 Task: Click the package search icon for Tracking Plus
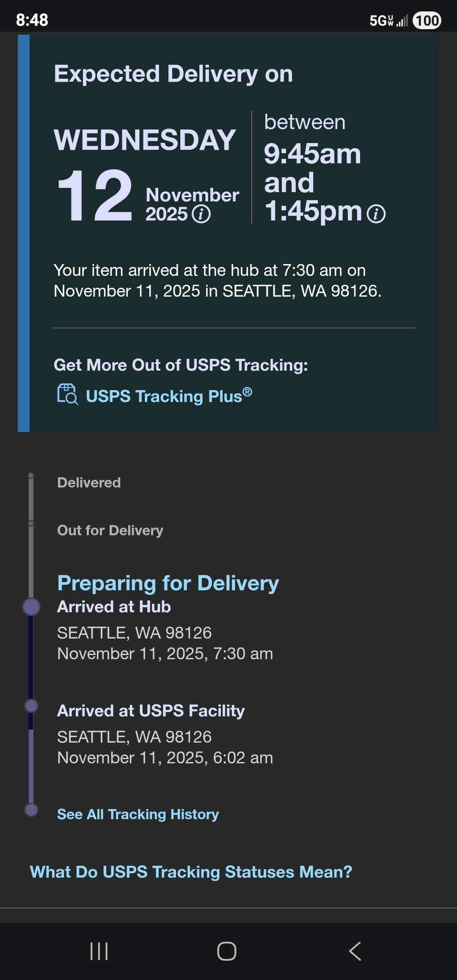coord(67,395)
